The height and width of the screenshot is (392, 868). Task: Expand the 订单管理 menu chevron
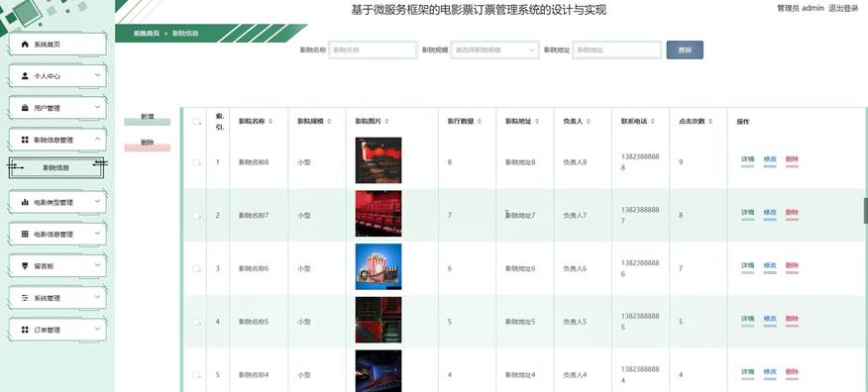pos(97,329)
